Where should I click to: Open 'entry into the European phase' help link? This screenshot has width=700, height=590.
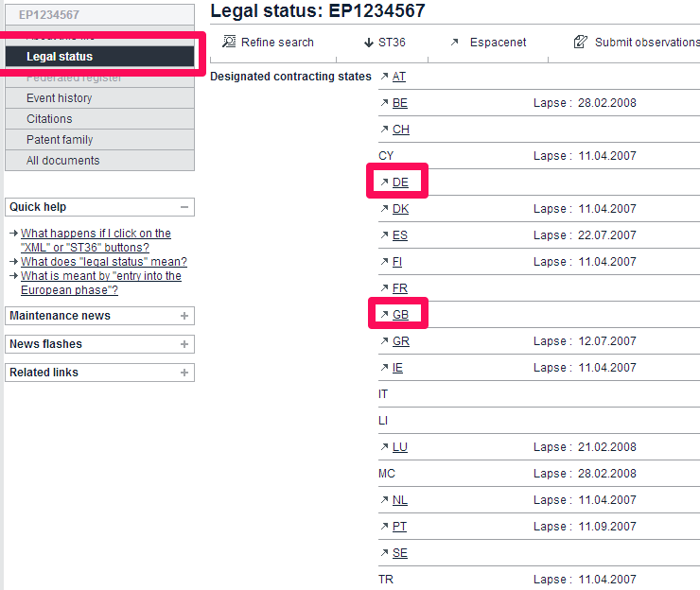pyautogui.click(x=100, y=283)
